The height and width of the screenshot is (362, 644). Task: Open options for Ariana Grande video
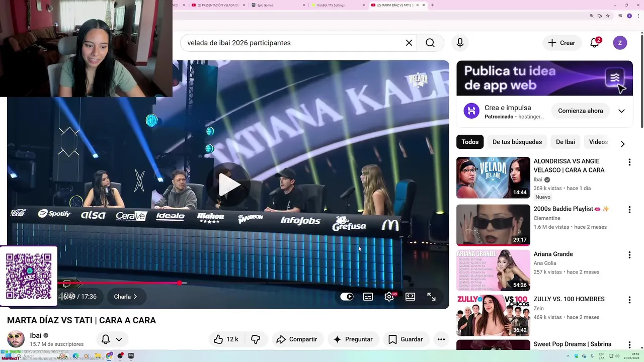click(x=629, y=255)
